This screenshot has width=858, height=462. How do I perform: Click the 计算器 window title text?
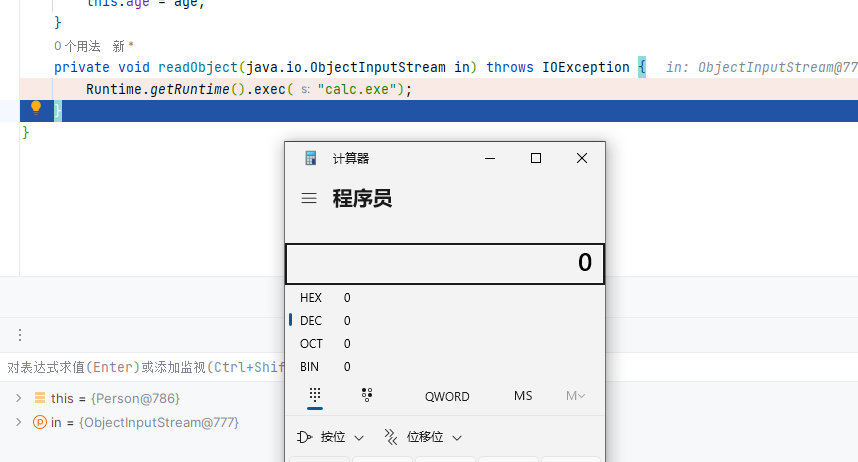coord(351,159)
